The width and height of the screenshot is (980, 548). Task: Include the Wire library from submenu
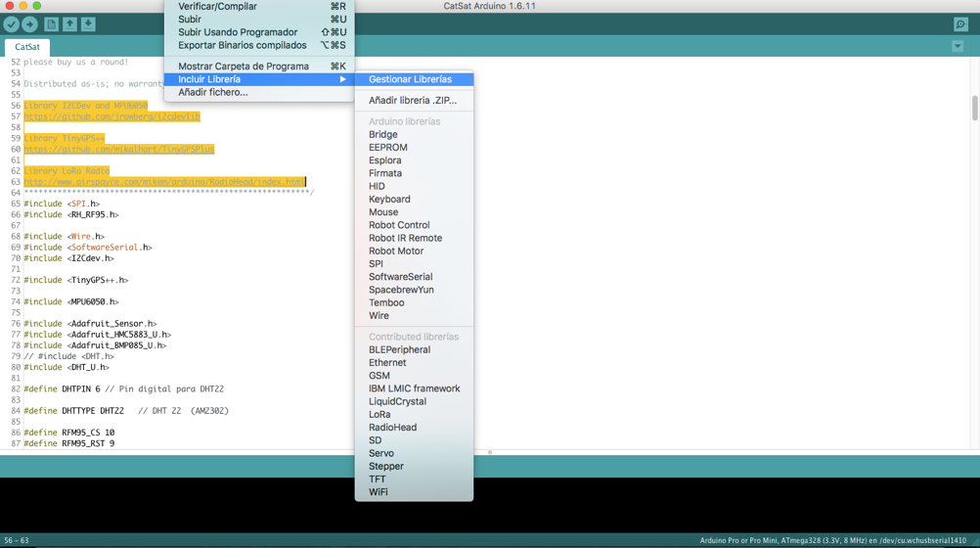[x=414, y=316]
